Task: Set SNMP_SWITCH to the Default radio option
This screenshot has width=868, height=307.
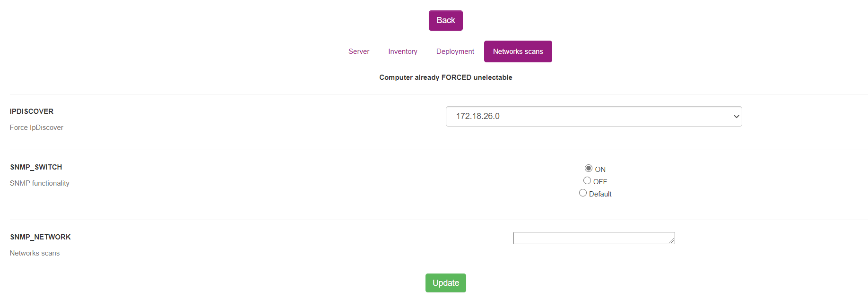Action: (583, 193)
